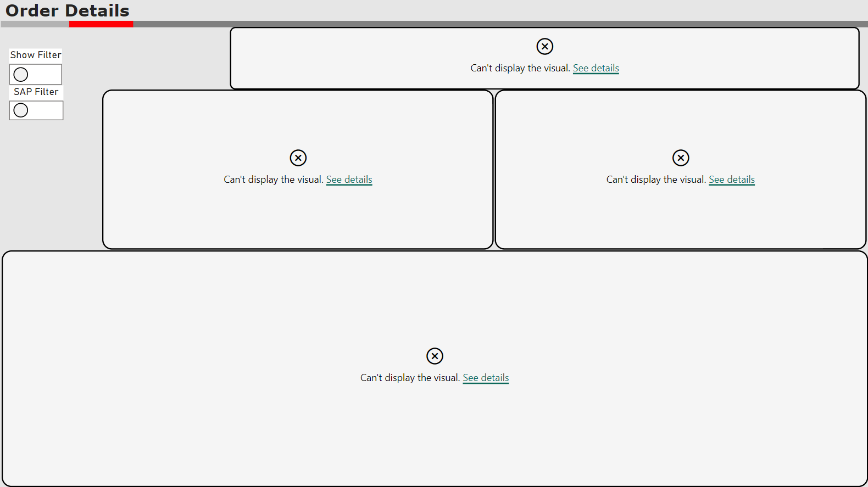Toggle the SAP Filter radio button
This screenshot has width=868, height=487.
[x=21, y=110]
